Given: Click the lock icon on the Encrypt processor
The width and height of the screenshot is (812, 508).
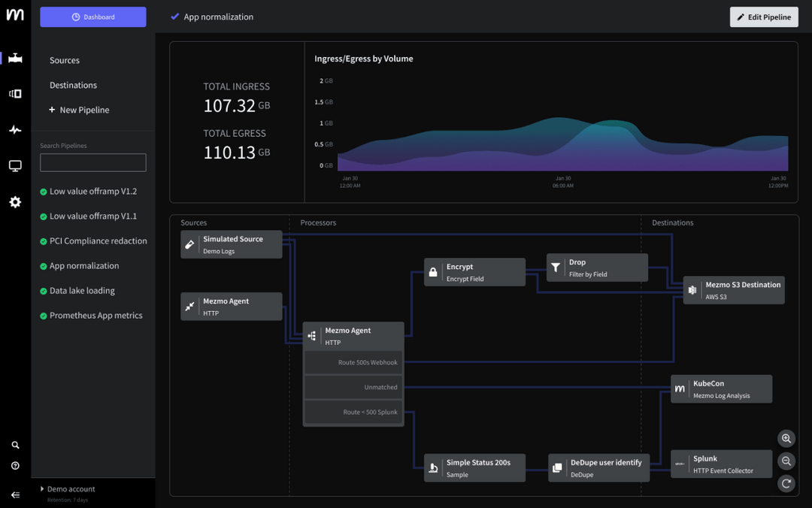Looking at the screenshot, I should point(433,271).
